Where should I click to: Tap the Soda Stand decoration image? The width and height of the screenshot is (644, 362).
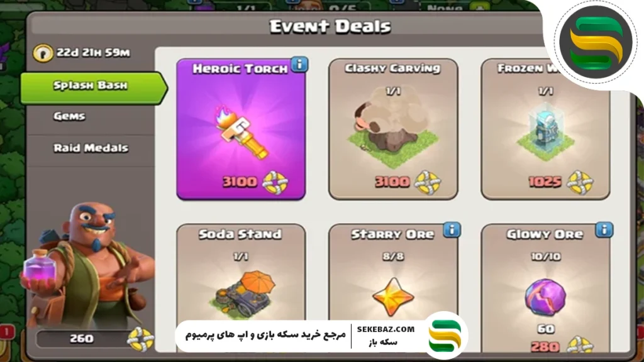coord(242,293)
